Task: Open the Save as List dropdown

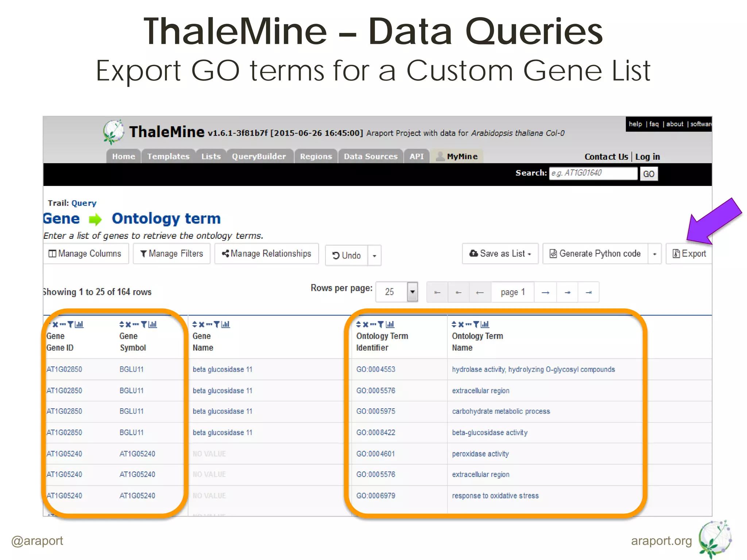Action: [500, 253]
